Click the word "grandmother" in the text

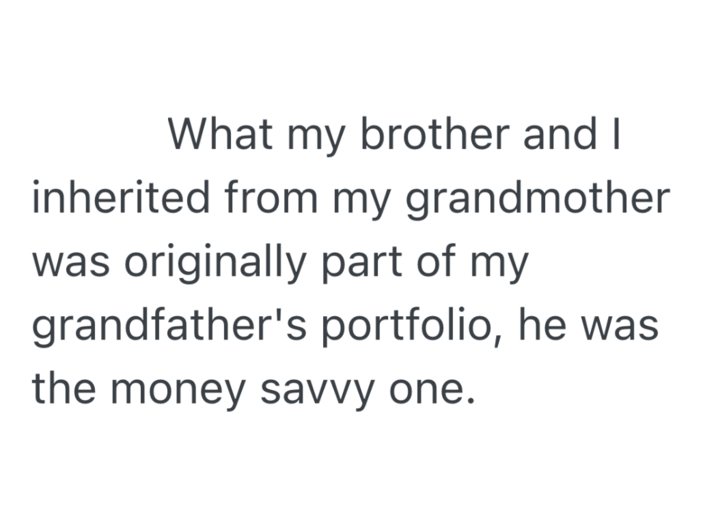(535, 198)
